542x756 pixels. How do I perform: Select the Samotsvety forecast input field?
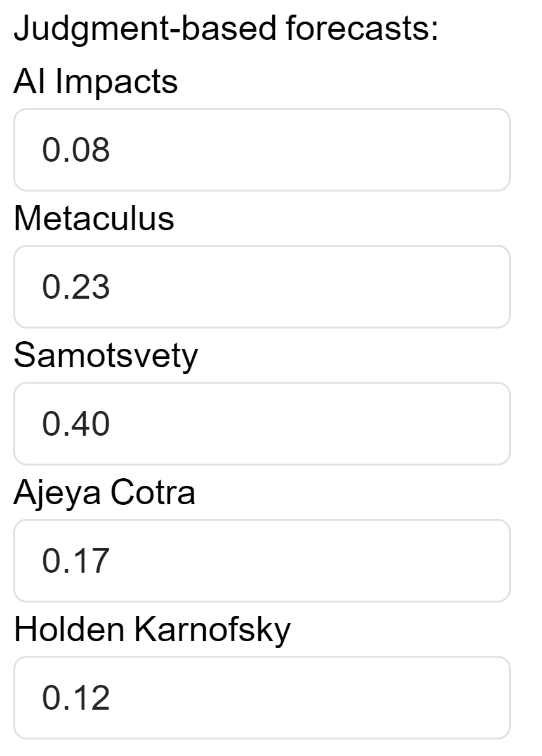(x=261, y=424)
